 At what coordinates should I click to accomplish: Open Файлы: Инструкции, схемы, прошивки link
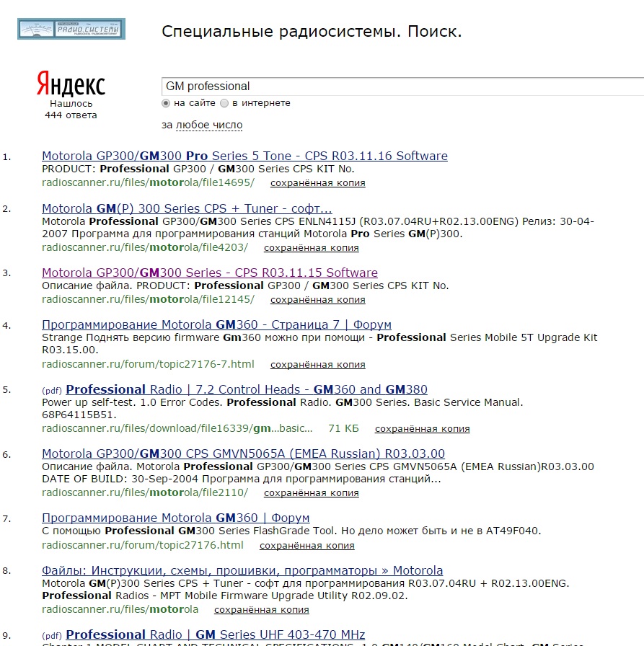pos(242,570)
